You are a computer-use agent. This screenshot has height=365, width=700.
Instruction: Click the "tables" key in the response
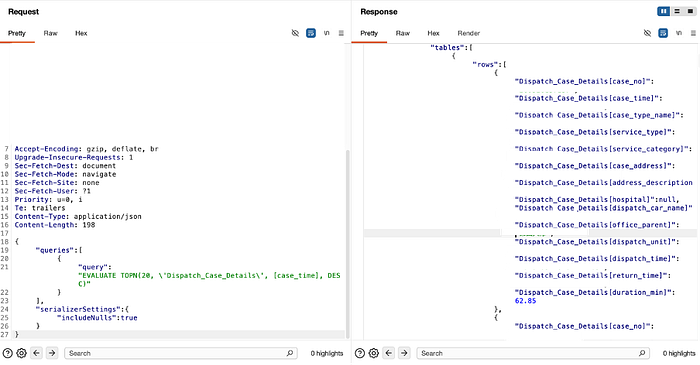pyautogui.click(x=447, y=47)
